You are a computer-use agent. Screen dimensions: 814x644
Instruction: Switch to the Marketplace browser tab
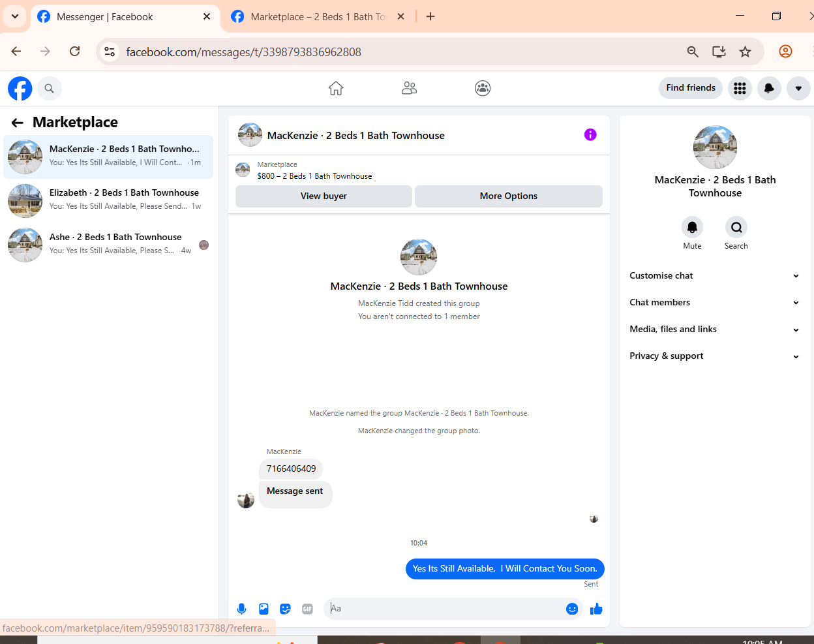318,17
